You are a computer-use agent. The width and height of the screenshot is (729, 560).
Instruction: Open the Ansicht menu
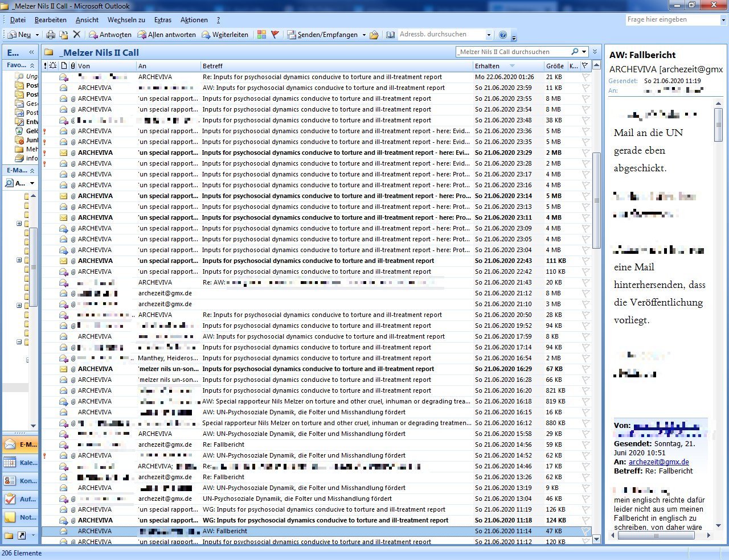tap(87, 20)
